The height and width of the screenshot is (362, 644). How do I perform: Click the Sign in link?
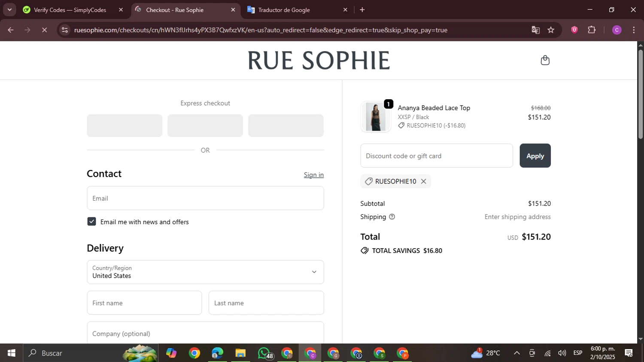pyautogui.click(x=314, y=175)
